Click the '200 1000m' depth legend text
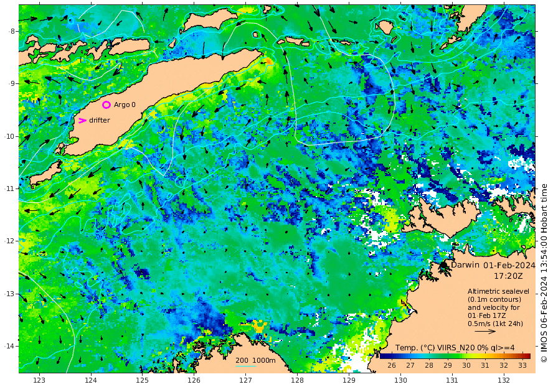 [255, 360]
